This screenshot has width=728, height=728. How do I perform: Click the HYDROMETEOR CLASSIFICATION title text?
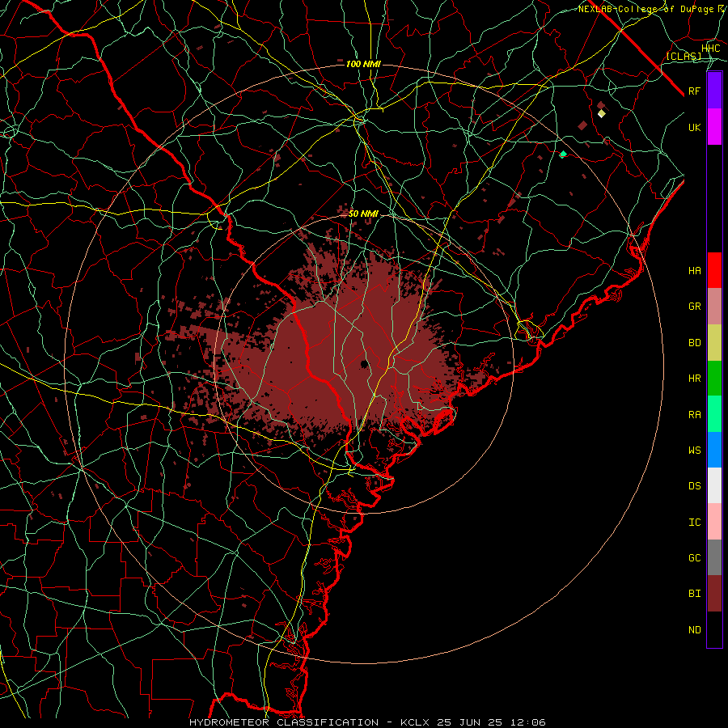point(284,722)
